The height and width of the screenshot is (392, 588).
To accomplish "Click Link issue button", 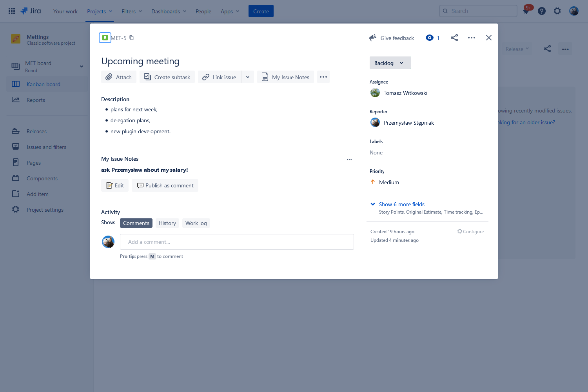I will 220,77.
